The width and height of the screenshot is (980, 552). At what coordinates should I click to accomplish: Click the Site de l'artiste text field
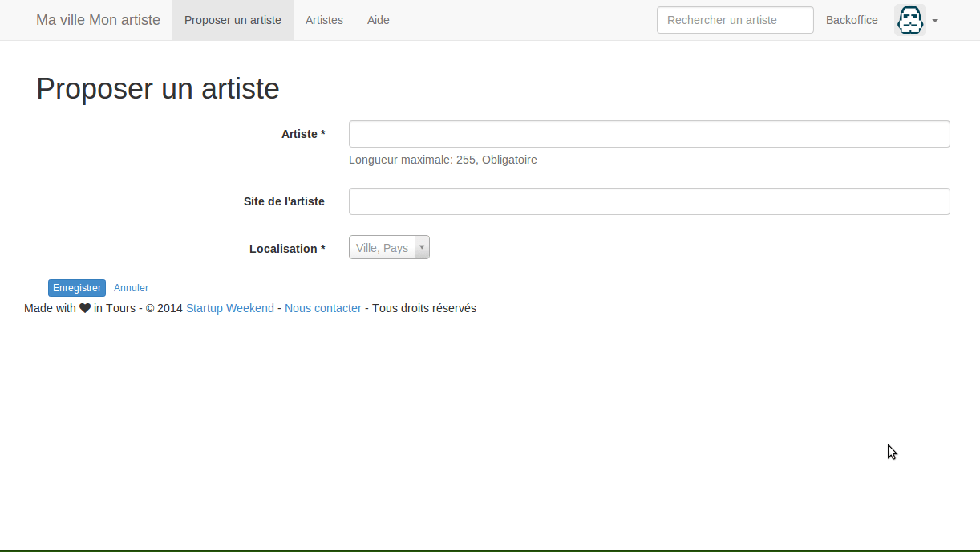(649, 201)
